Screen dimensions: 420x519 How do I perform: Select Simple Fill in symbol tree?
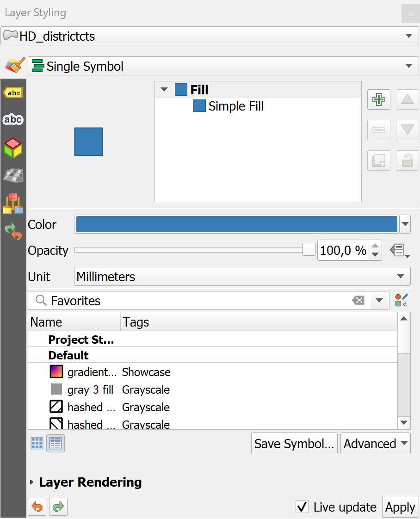(x=235, y=106)
